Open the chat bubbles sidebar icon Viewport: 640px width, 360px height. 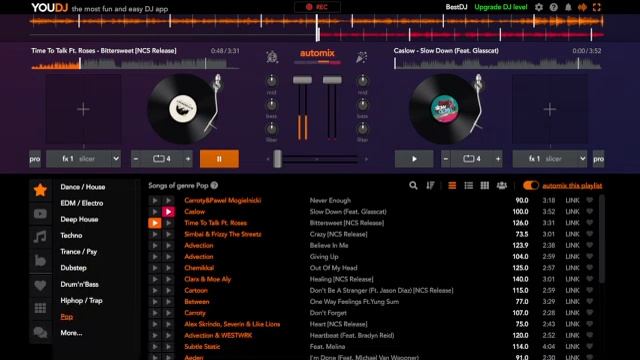pyautogui.click(x=40, y=333)
